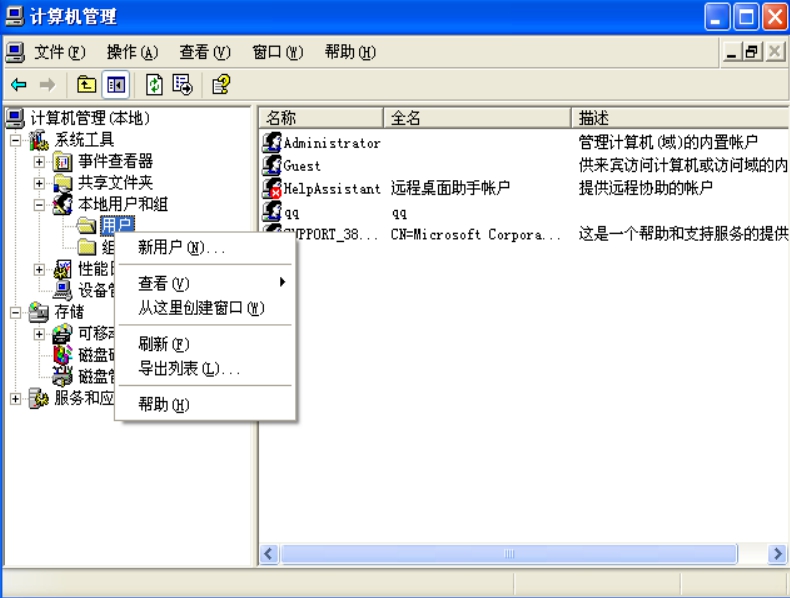Expand the 事件查看器 node
The image size is (790, 598).
(39, 162)
